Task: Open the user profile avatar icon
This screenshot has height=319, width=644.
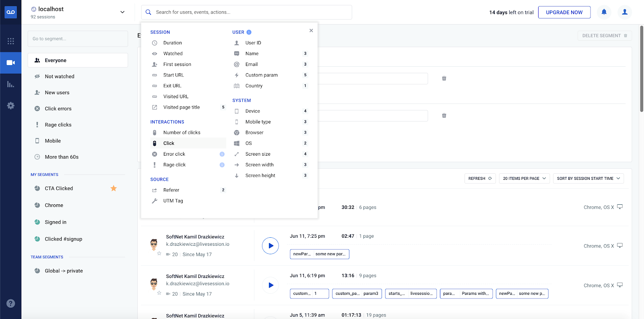Action: pyautogui.click(x=625, y=12)
